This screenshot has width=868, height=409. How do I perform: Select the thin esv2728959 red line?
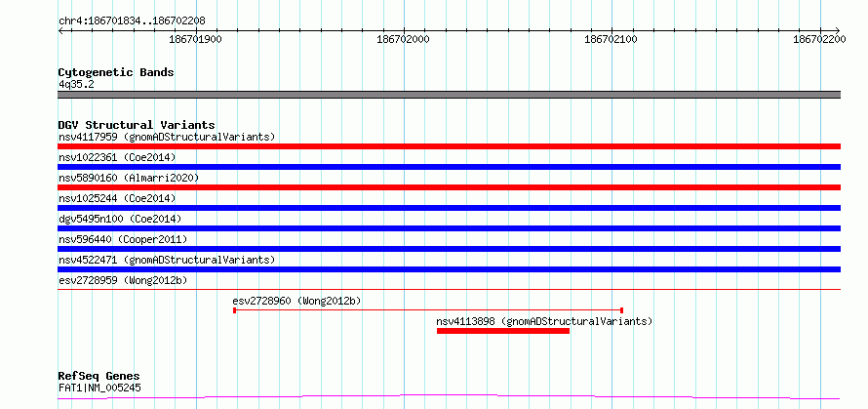click(x=449, y=289)
